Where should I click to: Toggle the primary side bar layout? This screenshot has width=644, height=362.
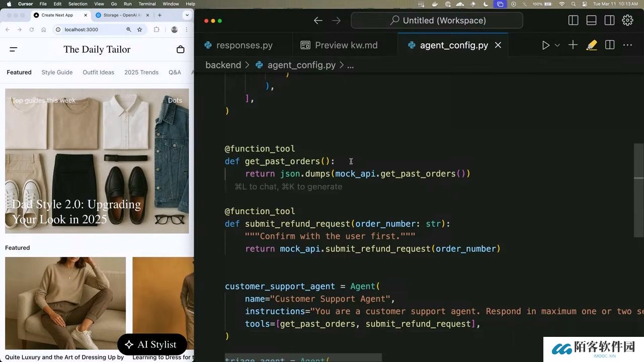(x=573, y=21)
